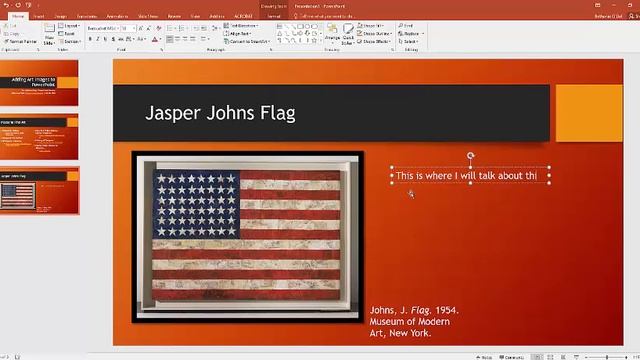Click the Jasper Johns Flag title text

click(x=220, y=113)
